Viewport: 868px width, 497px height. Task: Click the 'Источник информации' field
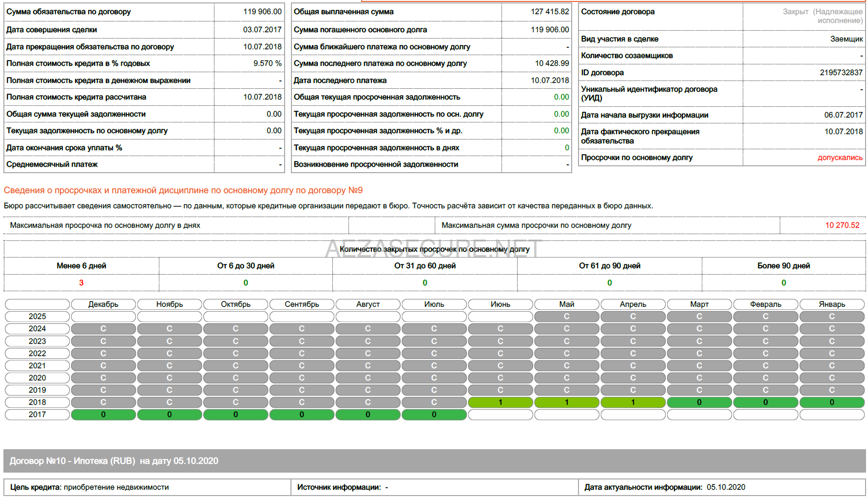(435, 487)
